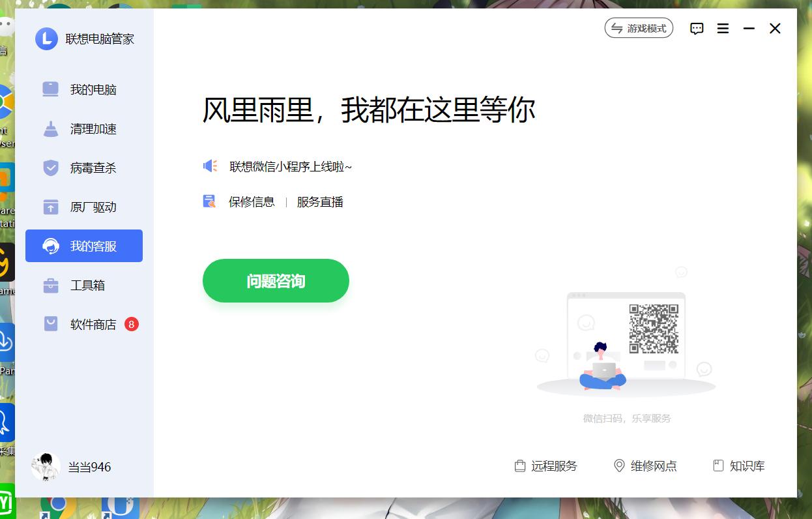The image size is (812, 519).
Task: Open the 原厂驱动 driver section
Action: click(x=83, y=207)
